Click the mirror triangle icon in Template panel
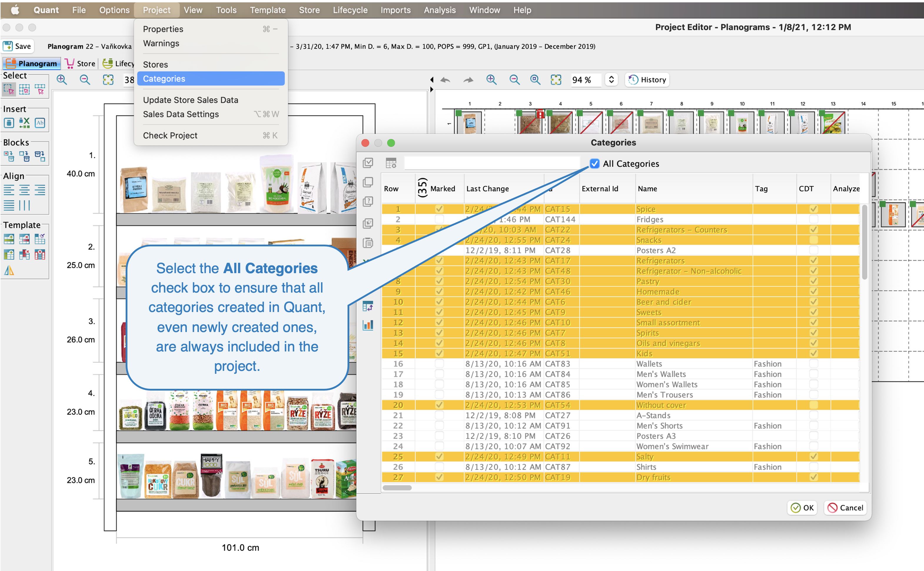This screenshot has height=571, width=924. 9,270
